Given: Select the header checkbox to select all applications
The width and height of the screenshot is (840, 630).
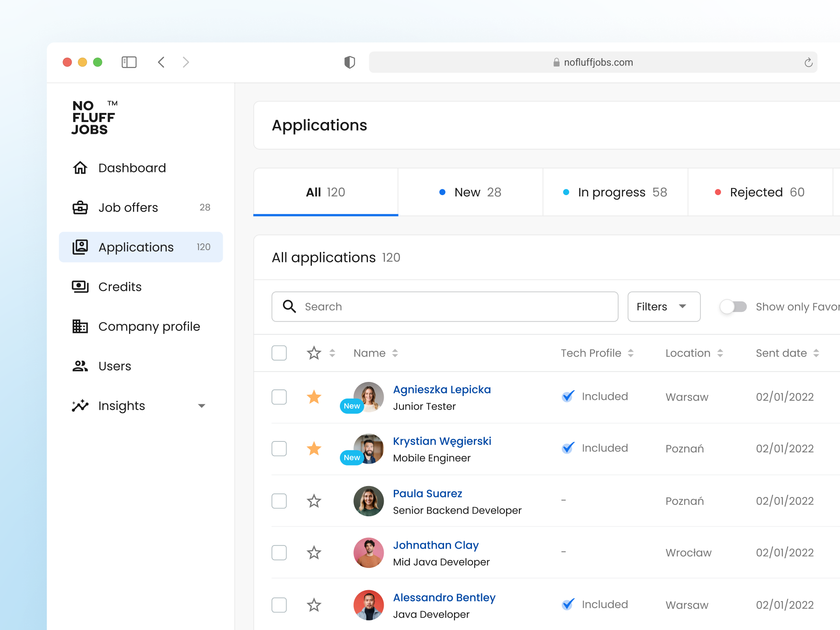Looking at the screenshot, I should click(279, 353).
